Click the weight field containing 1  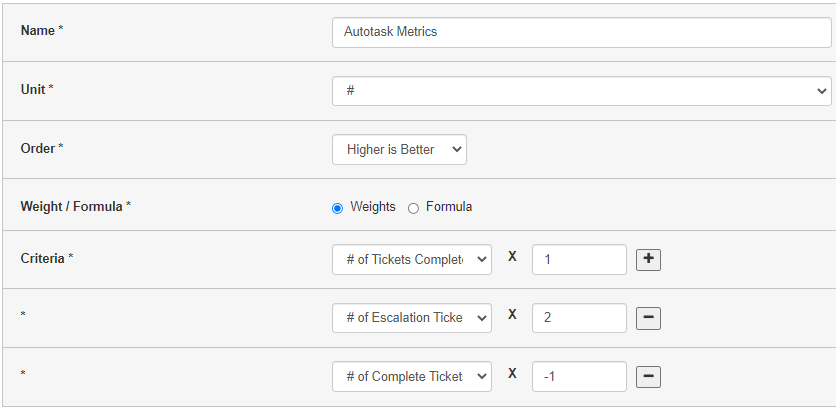579,260
